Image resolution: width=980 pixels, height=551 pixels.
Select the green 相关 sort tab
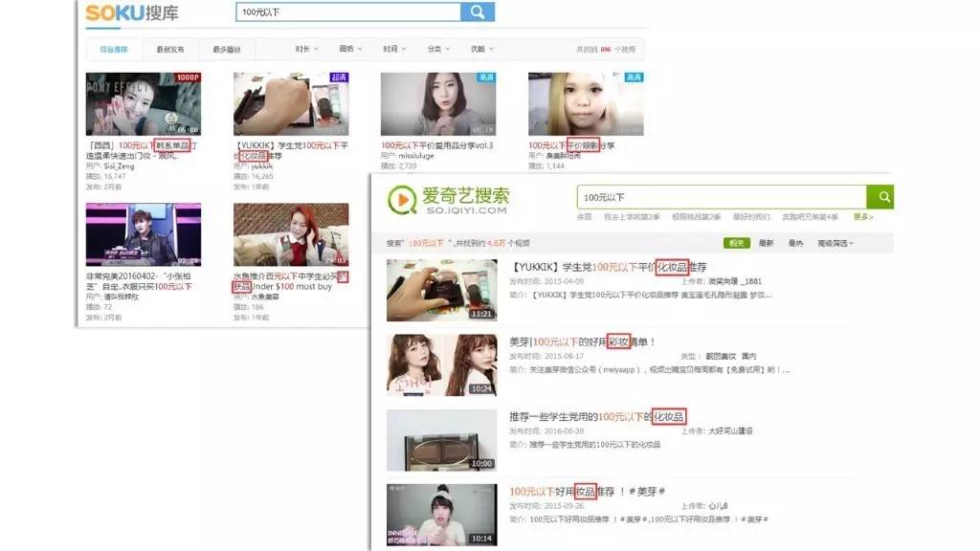[x=736, y=243]
